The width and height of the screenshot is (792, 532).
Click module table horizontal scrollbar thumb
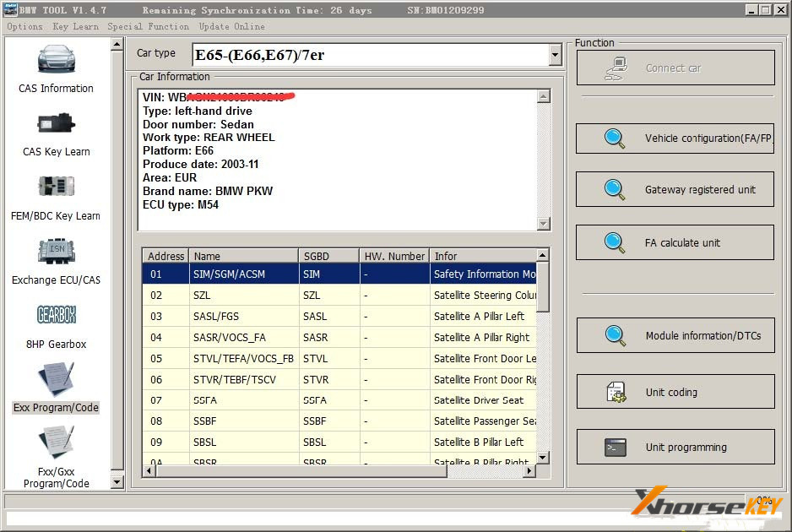point(301,471)
